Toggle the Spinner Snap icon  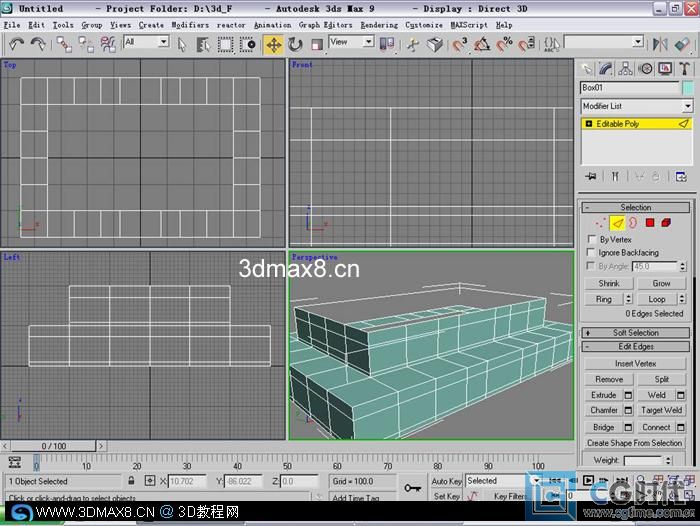coord(526,44)
